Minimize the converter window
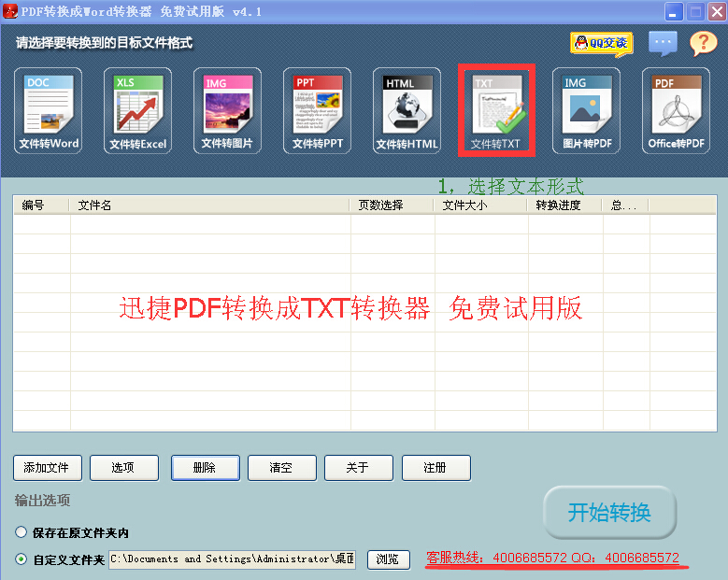This screenshot has height=580, width=728. click(x=673, y=11)
